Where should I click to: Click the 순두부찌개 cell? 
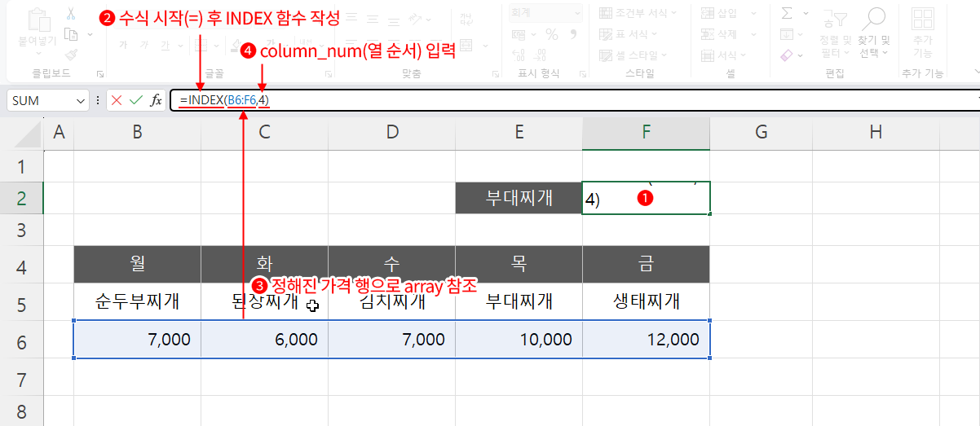pos(137,302)
